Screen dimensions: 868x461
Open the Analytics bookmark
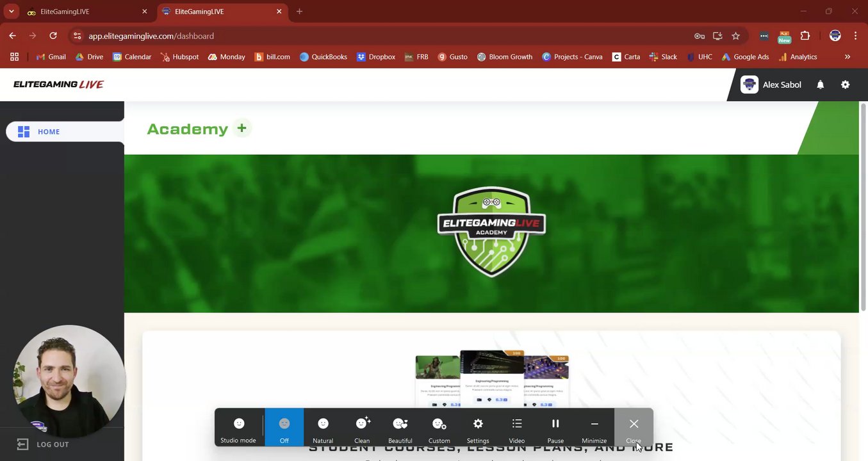click(x=798, y=57)
